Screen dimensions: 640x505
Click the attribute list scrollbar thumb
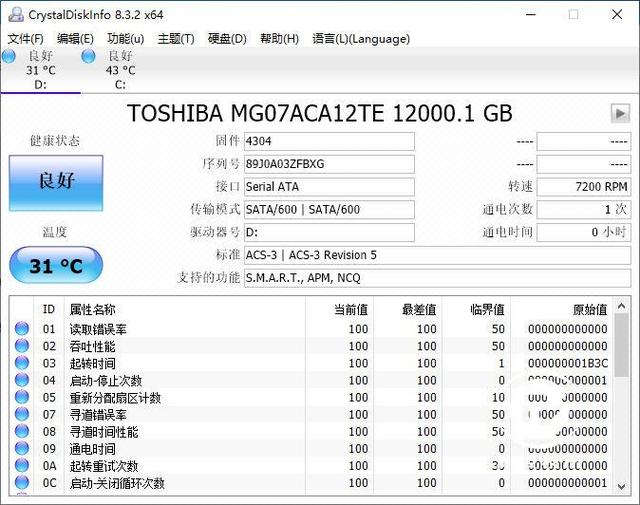[622, 345]
